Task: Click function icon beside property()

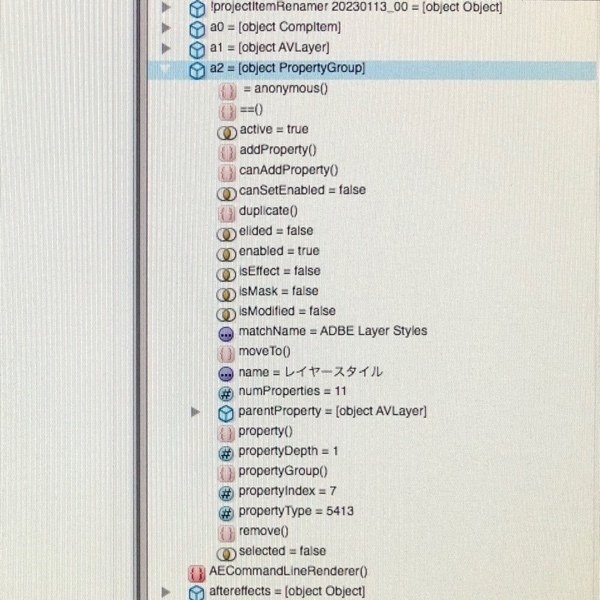Action: [226, 434]
